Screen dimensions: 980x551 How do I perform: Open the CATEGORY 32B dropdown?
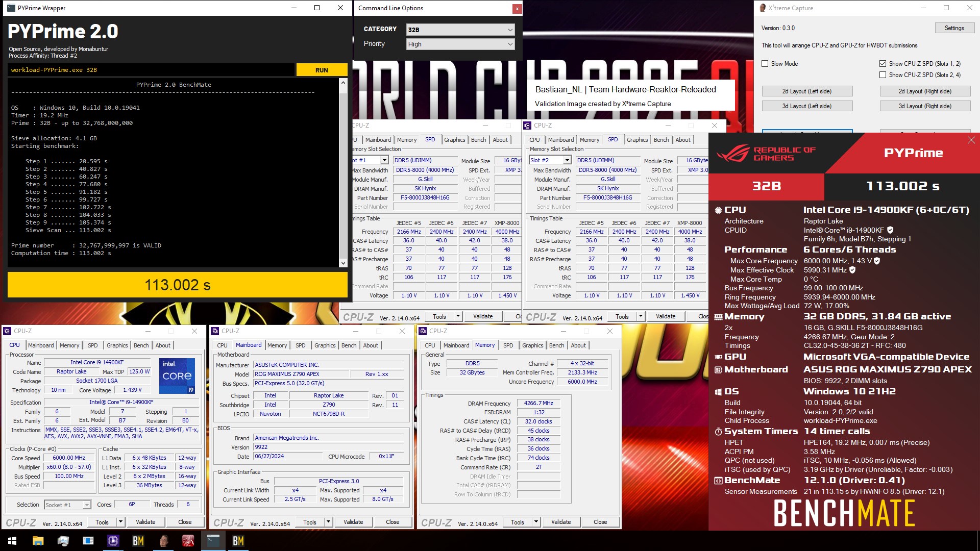[460, 30]
